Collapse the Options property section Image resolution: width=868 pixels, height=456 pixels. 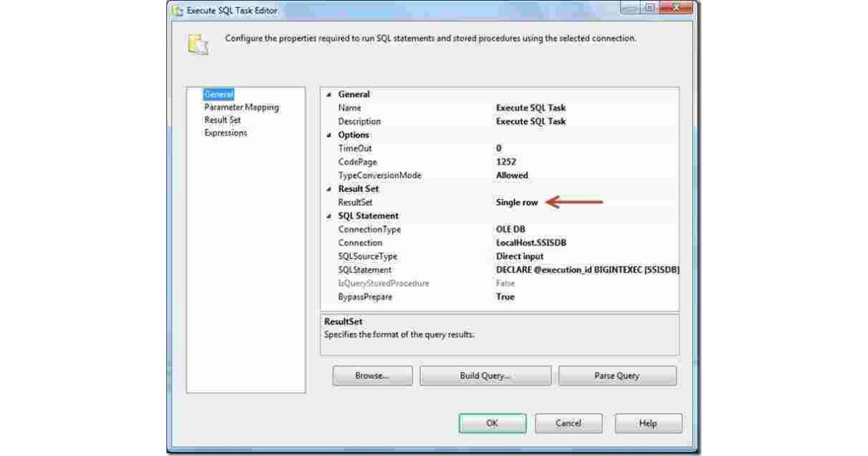[330, 135]
